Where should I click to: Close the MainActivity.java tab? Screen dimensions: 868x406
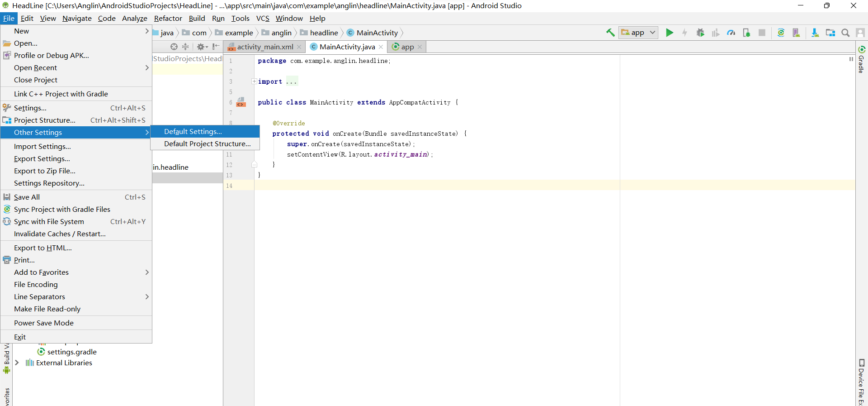coord(381,47)
